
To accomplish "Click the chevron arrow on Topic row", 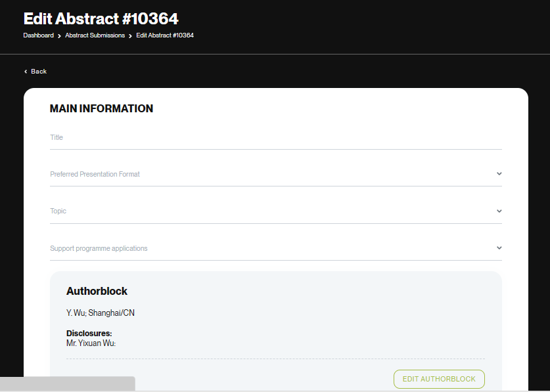I will (499, 211).
